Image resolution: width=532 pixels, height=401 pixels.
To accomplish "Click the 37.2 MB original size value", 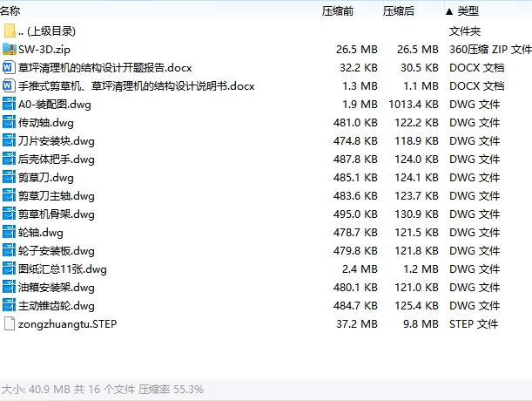I will click(x=357, y=324).
